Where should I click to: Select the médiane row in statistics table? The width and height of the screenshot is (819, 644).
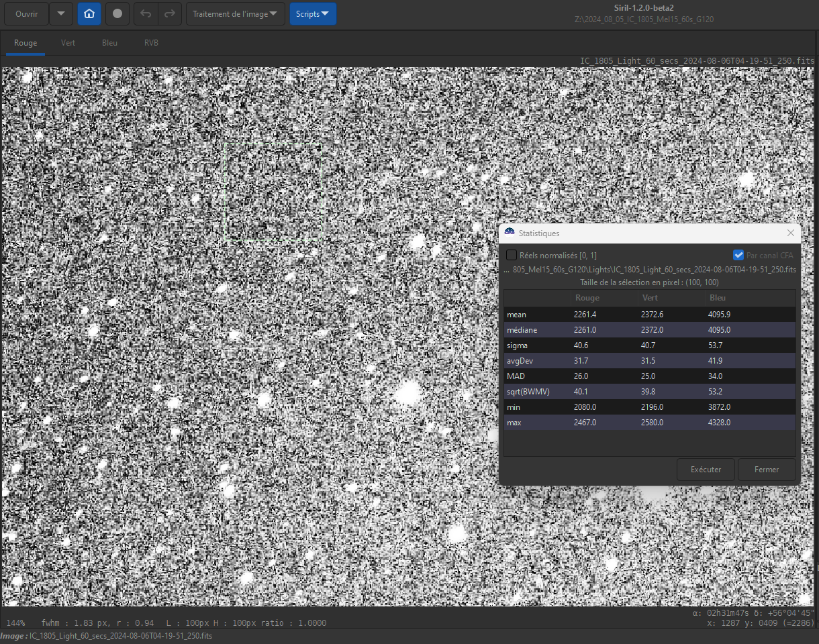(x=650, y=330)
